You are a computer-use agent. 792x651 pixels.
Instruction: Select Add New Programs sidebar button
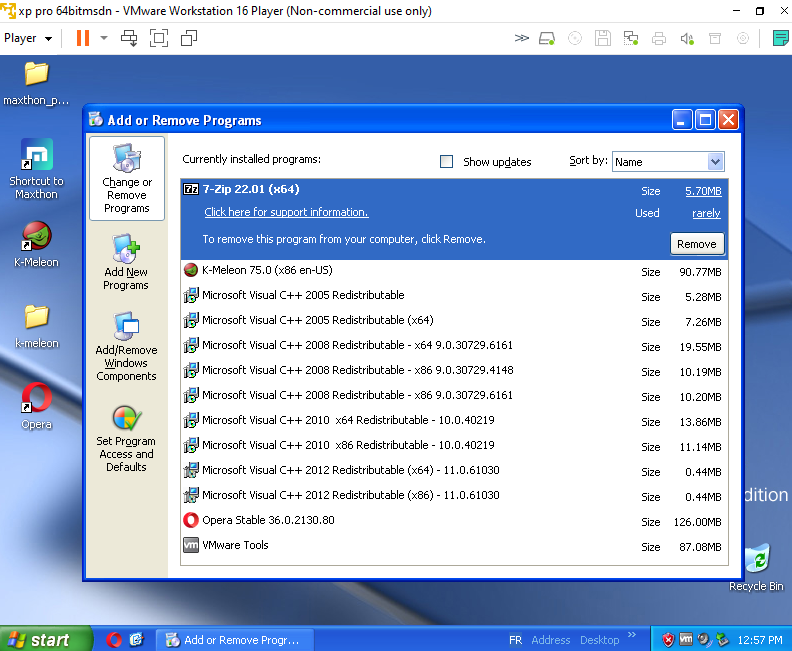126,262
